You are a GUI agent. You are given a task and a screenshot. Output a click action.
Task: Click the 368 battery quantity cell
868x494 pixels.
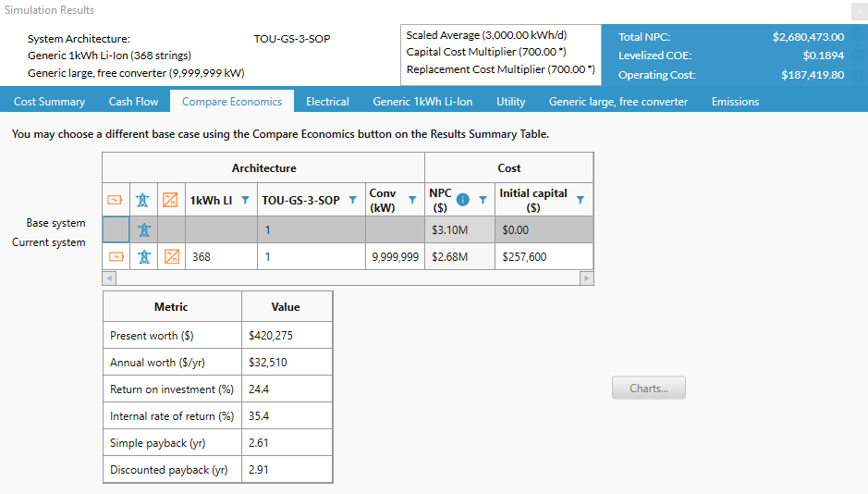point(222,256)
